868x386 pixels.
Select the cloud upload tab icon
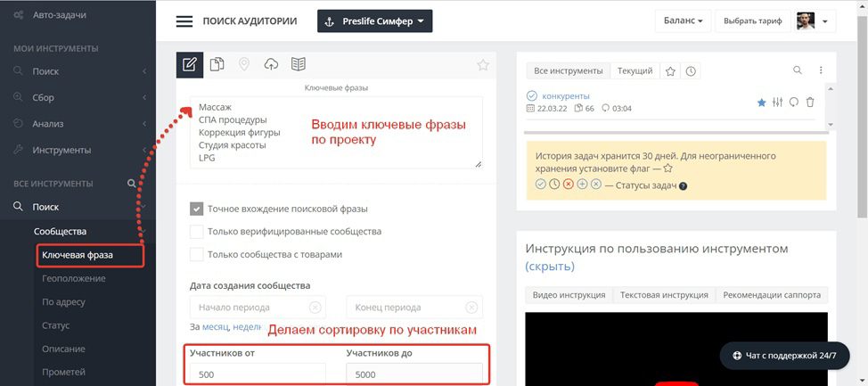click(271, 65)
